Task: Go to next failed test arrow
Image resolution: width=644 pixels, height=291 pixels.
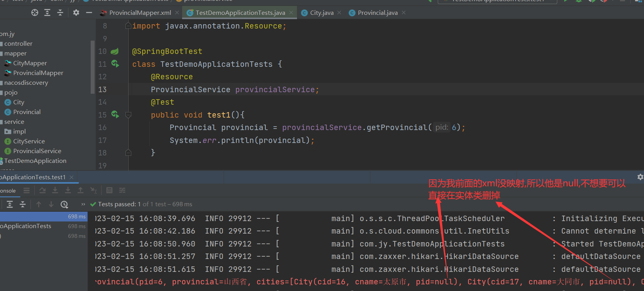Action: click(x=51, y=204)
